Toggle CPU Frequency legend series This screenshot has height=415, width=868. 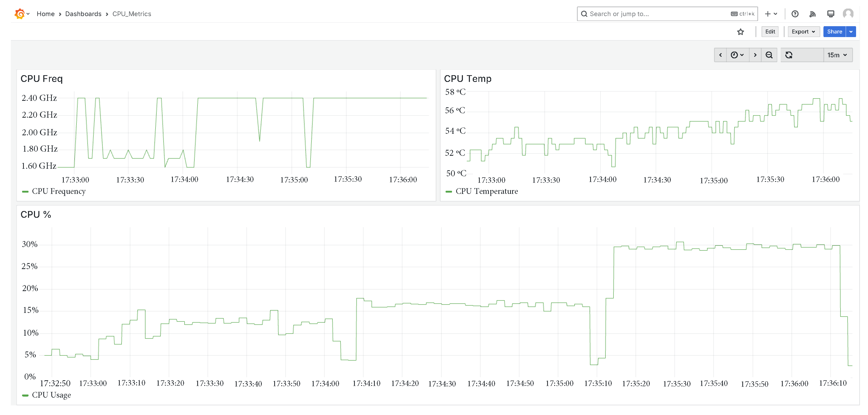point(59,192)
